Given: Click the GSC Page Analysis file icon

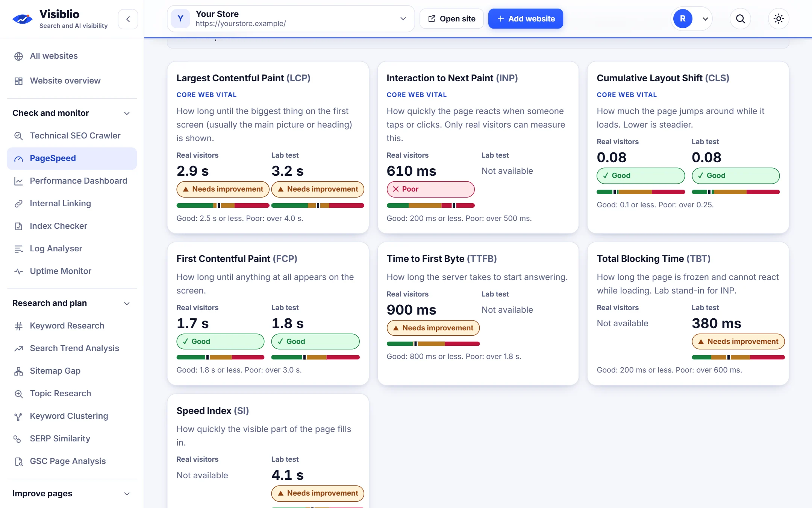Looking at the screenshot, I should (x=18, y=461).
